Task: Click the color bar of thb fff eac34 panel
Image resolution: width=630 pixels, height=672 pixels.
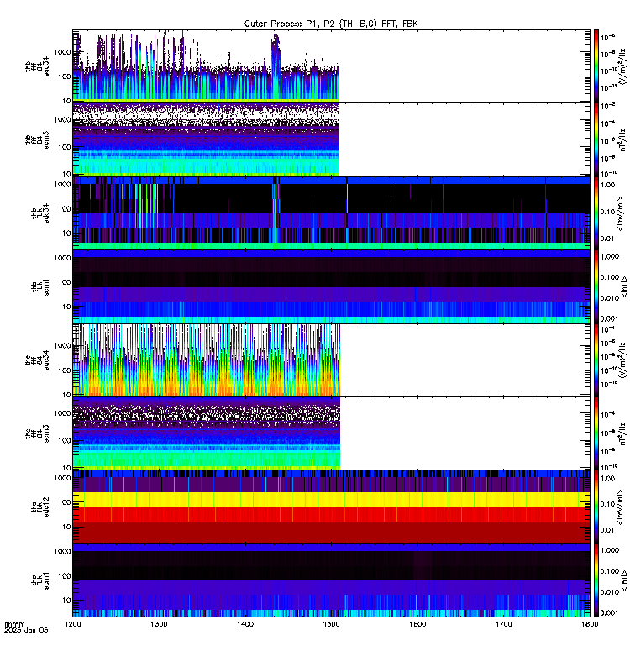Action: coord(596,66)
